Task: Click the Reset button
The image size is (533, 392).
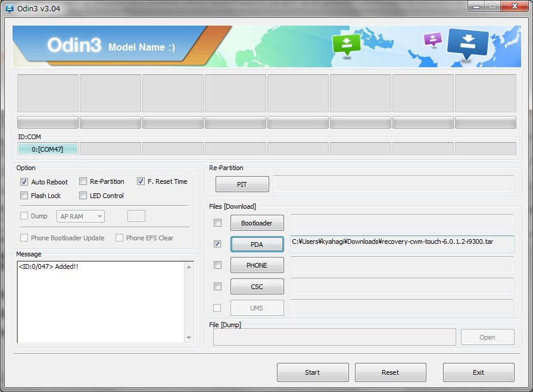Action: [x=391, y=372]
